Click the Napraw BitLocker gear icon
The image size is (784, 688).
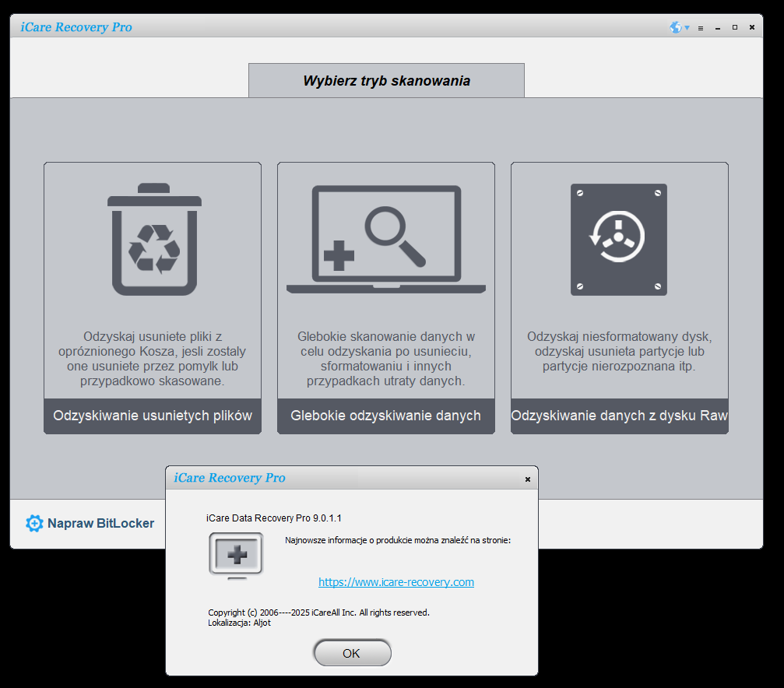34,523
